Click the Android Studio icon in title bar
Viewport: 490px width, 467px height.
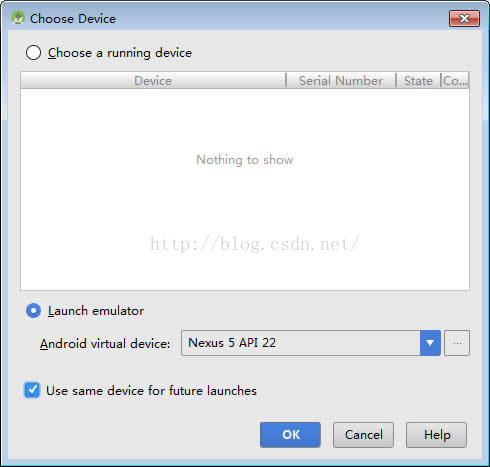(x=18, y=18)
